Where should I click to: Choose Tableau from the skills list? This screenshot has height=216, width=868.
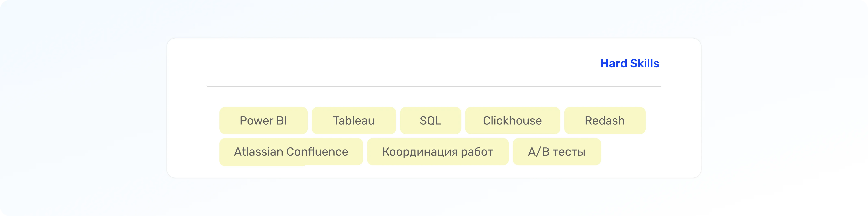(x=354, y=120)
